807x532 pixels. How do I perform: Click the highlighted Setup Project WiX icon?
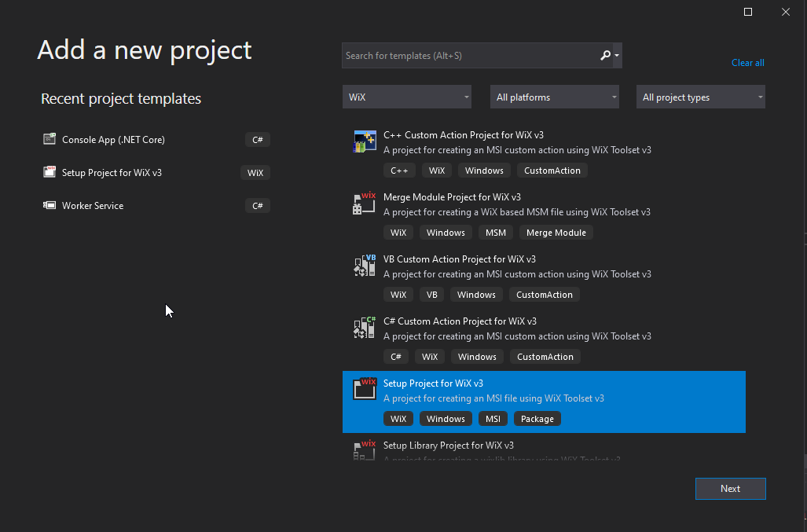click(365, 390)
